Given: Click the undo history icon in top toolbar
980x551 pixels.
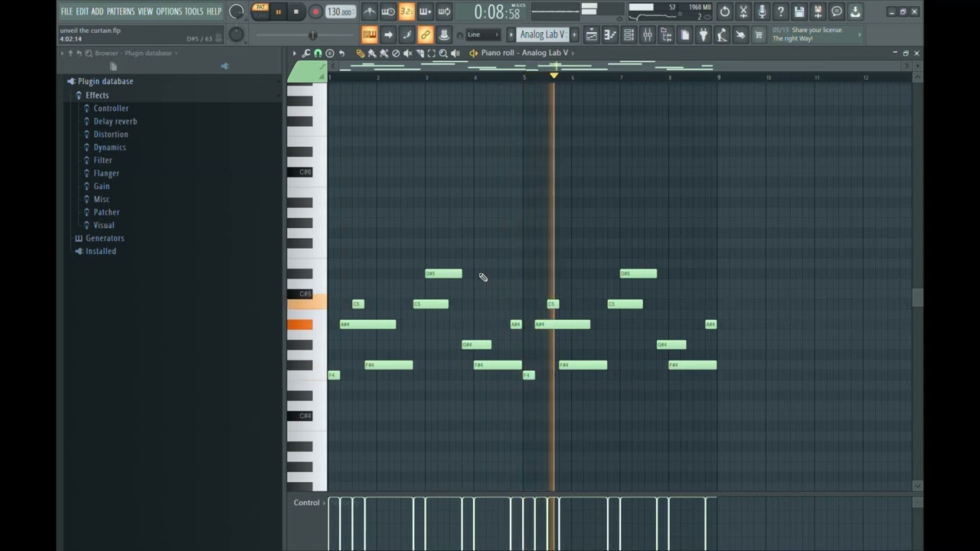Looking at the screenshot, I should click(725, 11).
